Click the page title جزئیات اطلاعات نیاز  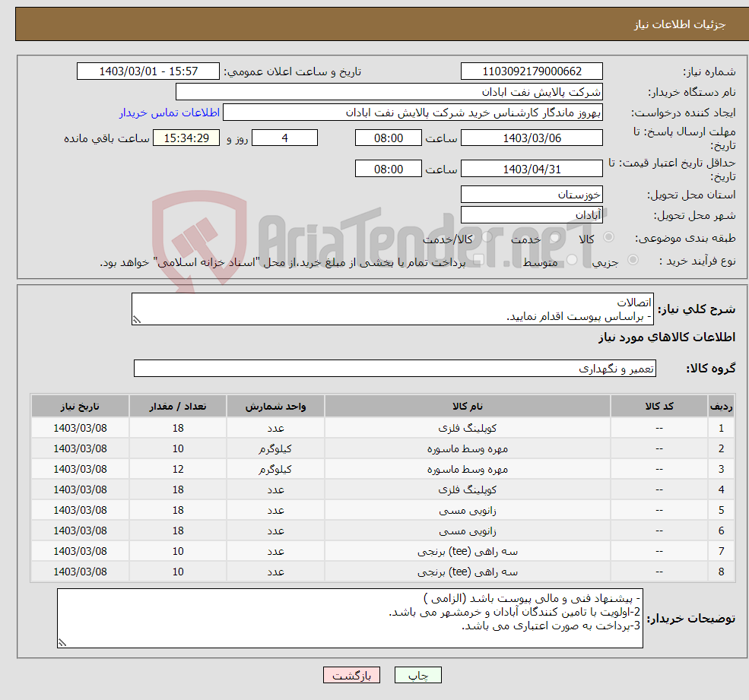click(x=680, y=24)
